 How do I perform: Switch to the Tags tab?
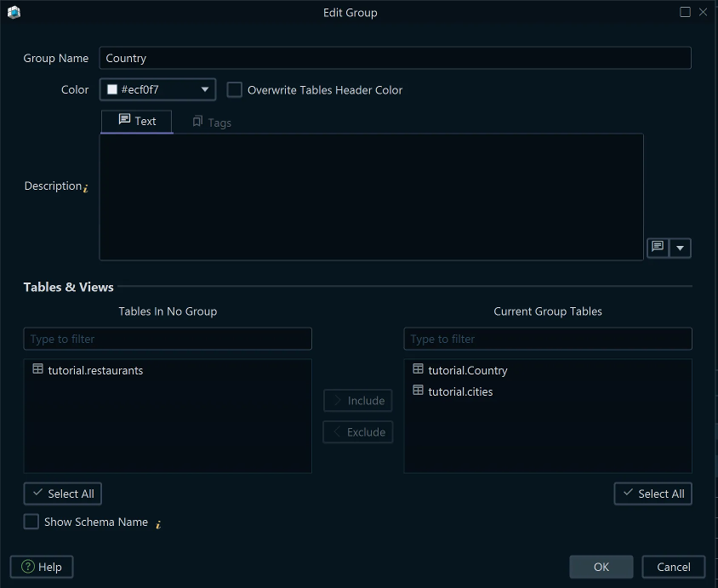211,122
